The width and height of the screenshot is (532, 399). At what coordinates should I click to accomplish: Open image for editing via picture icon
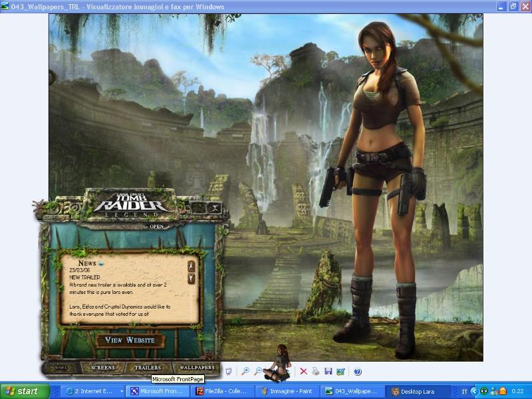tap(341, 372)
